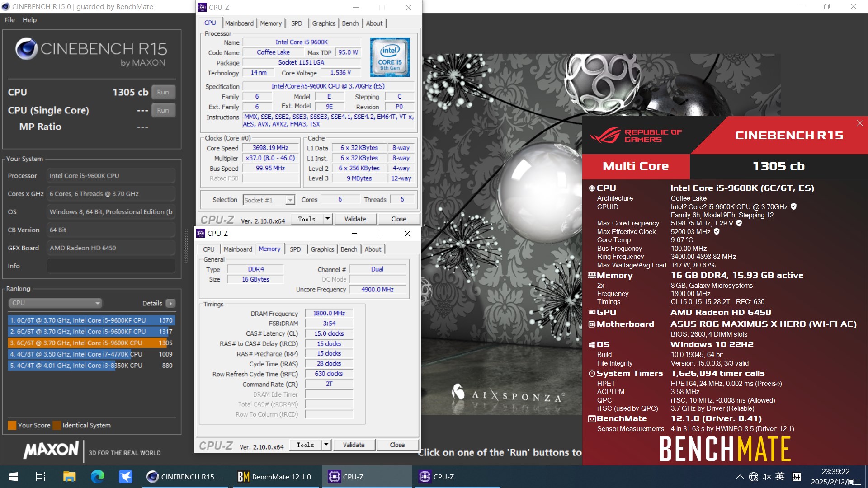Select the i5-9600KF 1317 ranking row
868x488 pixels.
pyautogui.click(x=91, y=332)
